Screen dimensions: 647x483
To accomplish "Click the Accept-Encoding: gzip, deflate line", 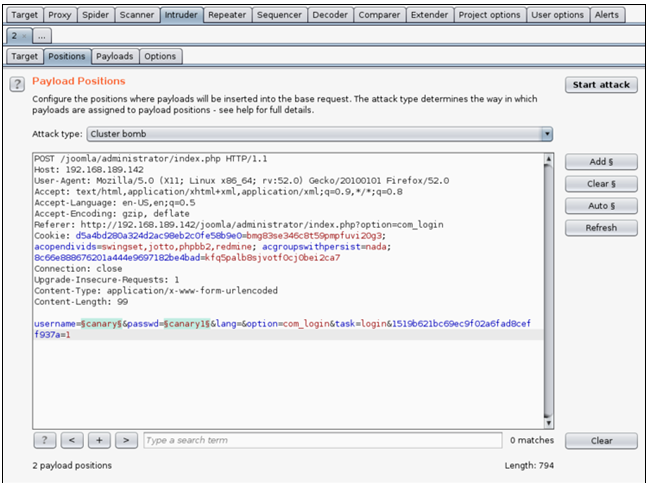I will coord(112,214).
